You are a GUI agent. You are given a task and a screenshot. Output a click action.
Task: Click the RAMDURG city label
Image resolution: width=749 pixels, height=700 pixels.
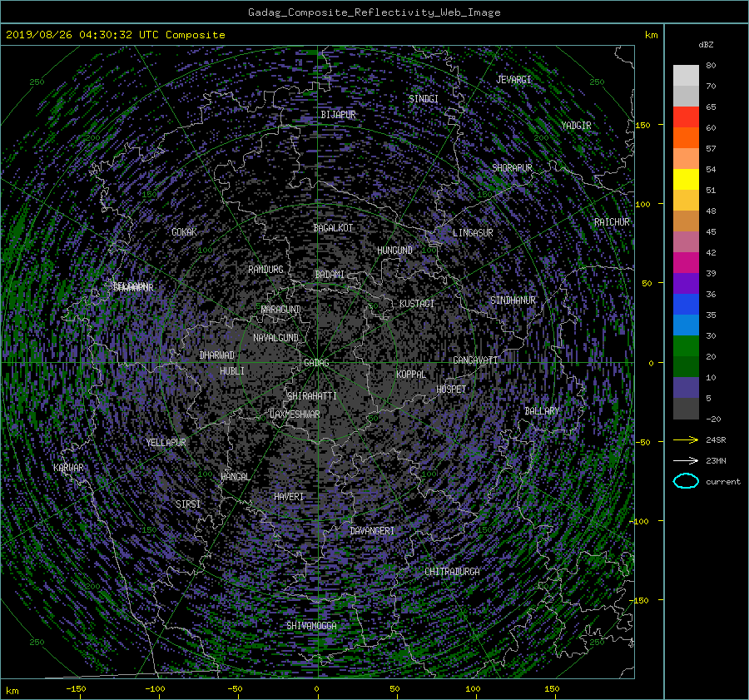(265, 270)
